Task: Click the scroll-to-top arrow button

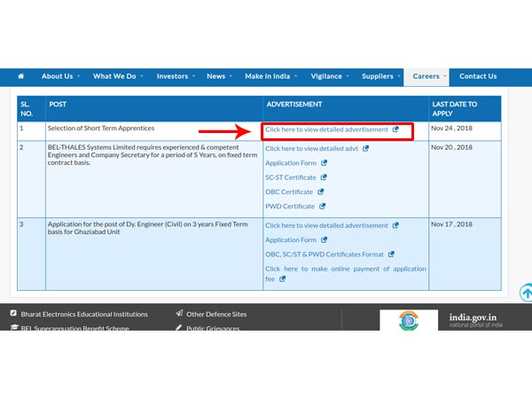Action: pos(526,293)
